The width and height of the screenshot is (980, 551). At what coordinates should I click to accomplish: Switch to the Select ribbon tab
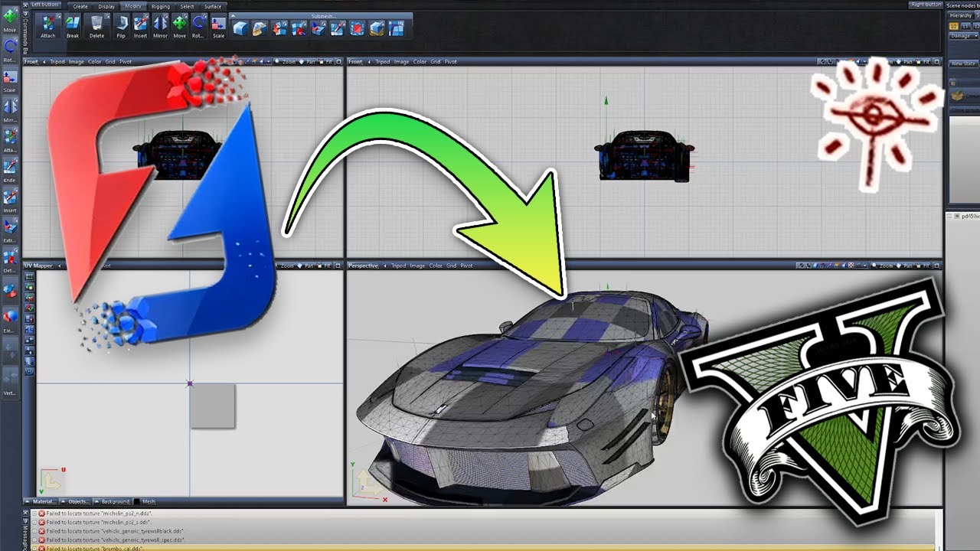click(187, 6)
